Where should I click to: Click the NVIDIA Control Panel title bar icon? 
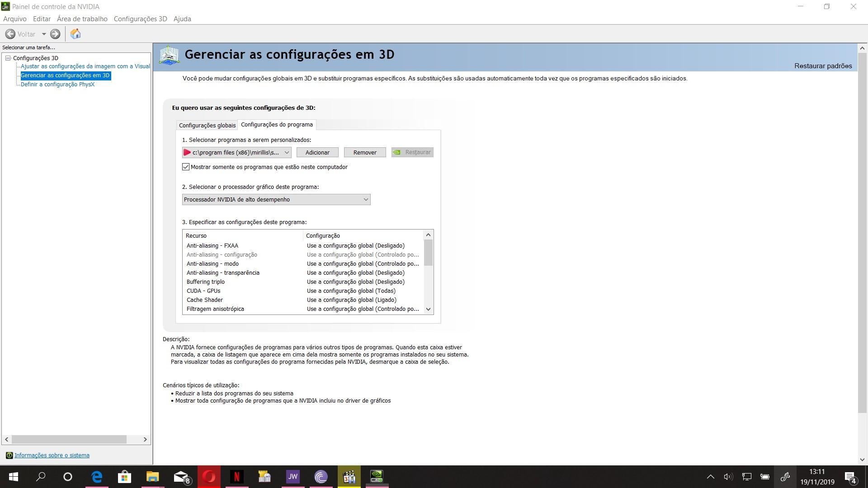point(5,6)
